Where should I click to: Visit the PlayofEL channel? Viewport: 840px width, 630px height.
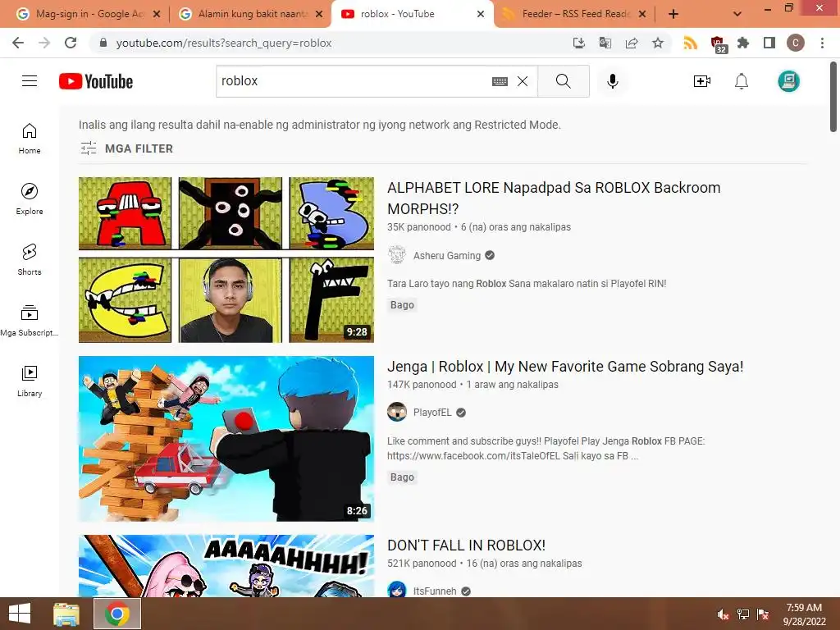[x=432, y=413]
